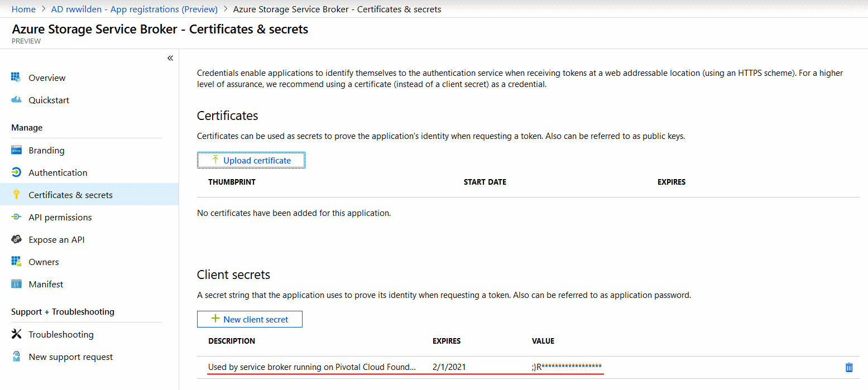Click the New client secret button
This screenshot has height=390, width=868.
pyautogui.click(x=250, y=319)
